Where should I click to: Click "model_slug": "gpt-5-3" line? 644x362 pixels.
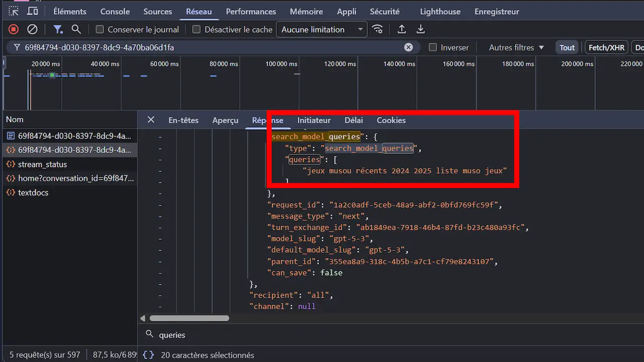[320, 238]
